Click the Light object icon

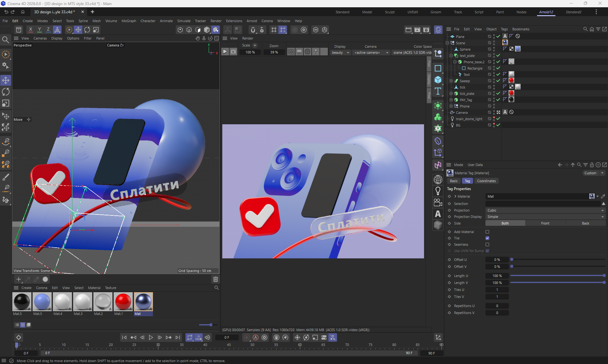tap(438, 191)
